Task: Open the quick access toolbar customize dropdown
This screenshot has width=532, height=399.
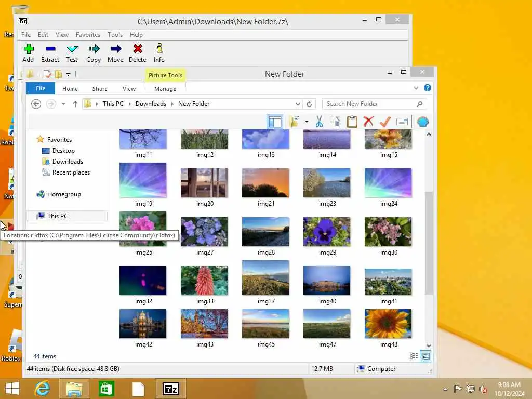Action: tap(68, 74)
